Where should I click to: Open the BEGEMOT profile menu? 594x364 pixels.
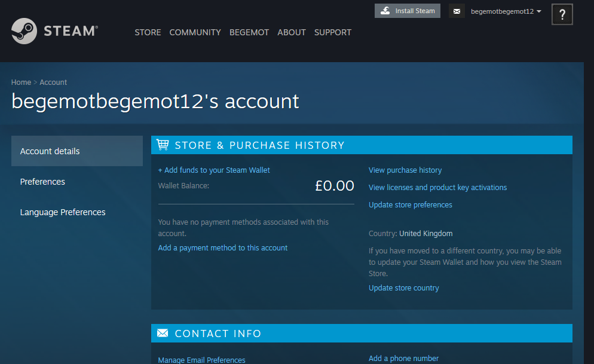(x=249, y=32)
